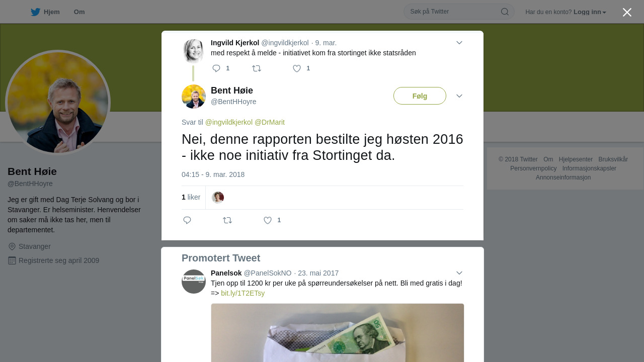Click the @DrMarit mention link
The height and width of the screenshot is (362, 644).
(270, 122)
